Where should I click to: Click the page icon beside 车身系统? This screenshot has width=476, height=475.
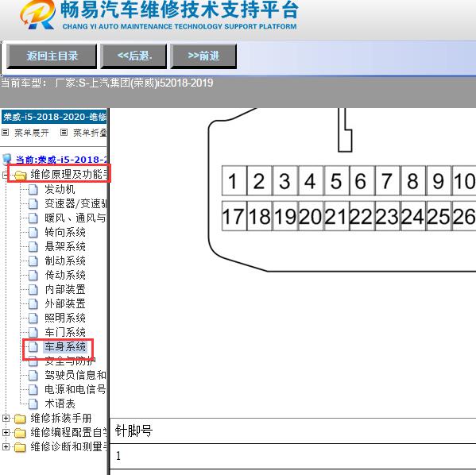pyautogui.click(x=33, y=346)
